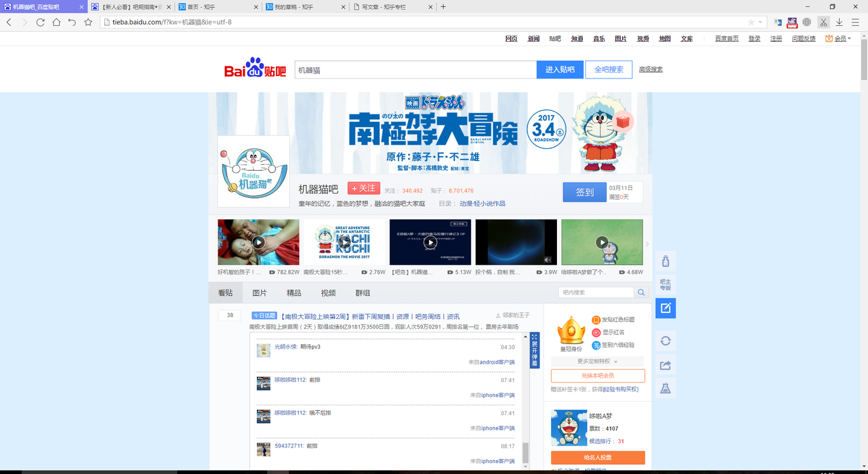868x474 pixels.
Task: Open a new browser tab with plus
Action: pos(444,7)
